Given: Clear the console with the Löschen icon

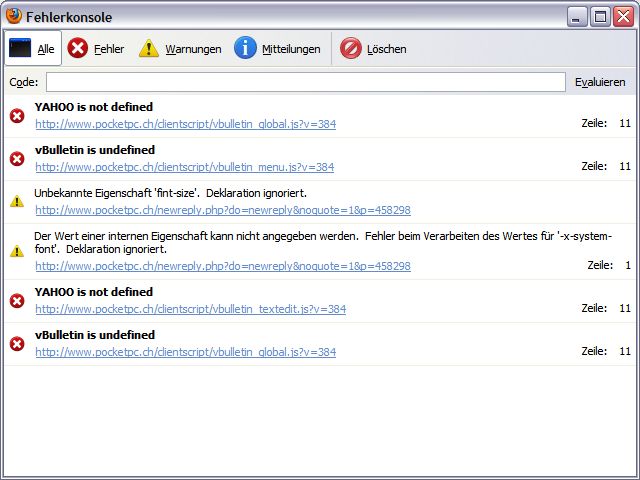Looking at the screenshot, I should click(x=351, y=48).
